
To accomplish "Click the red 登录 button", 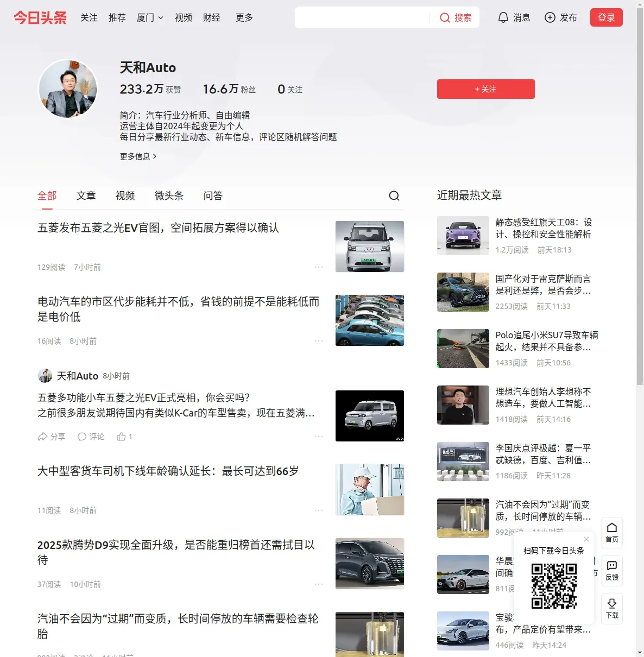I will click(607, 17).
